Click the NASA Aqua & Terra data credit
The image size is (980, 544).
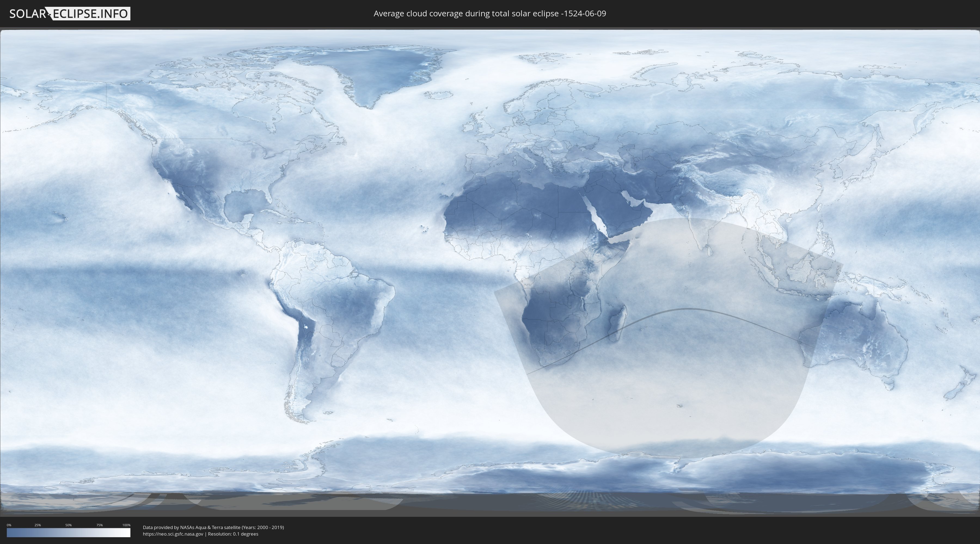pyautogui.click(x=213, y=527)
